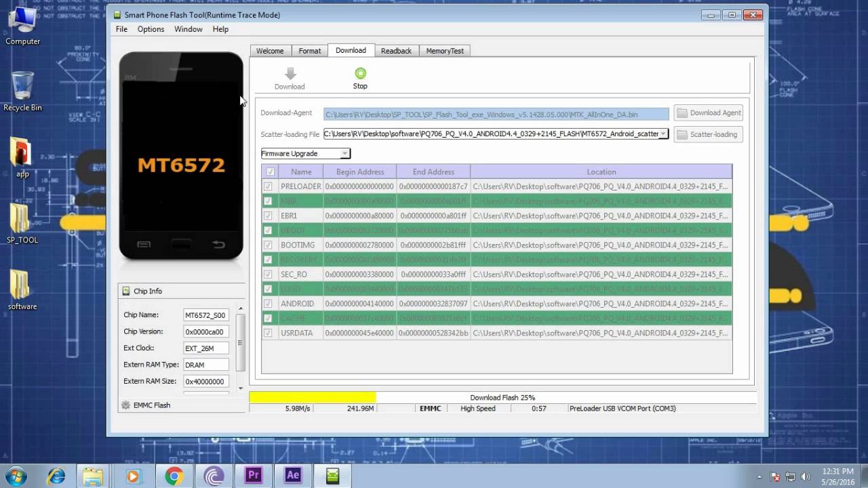This screenshot has height=488, width=868.
Task: Open Computer desktop icon
Action: [22, 24]
